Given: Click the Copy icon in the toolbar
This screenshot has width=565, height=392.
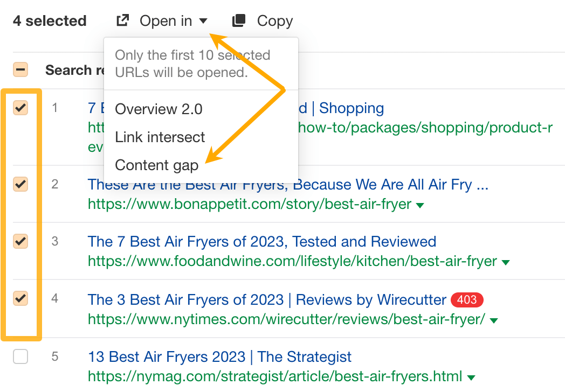Looking at the screenshot, I should point(239,20).
